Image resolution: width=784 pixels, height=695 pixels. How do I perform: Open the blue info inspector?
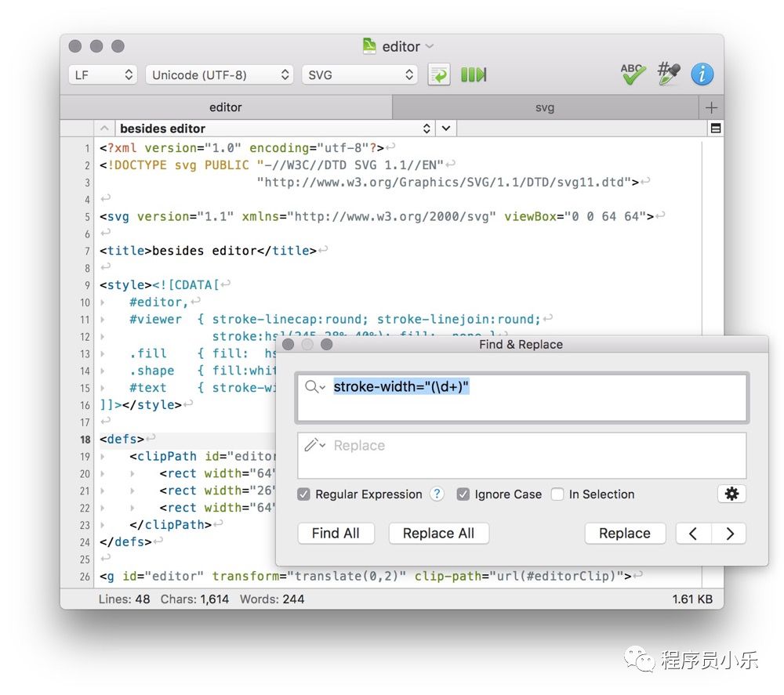pyautogui.click(x=702, y=74)
